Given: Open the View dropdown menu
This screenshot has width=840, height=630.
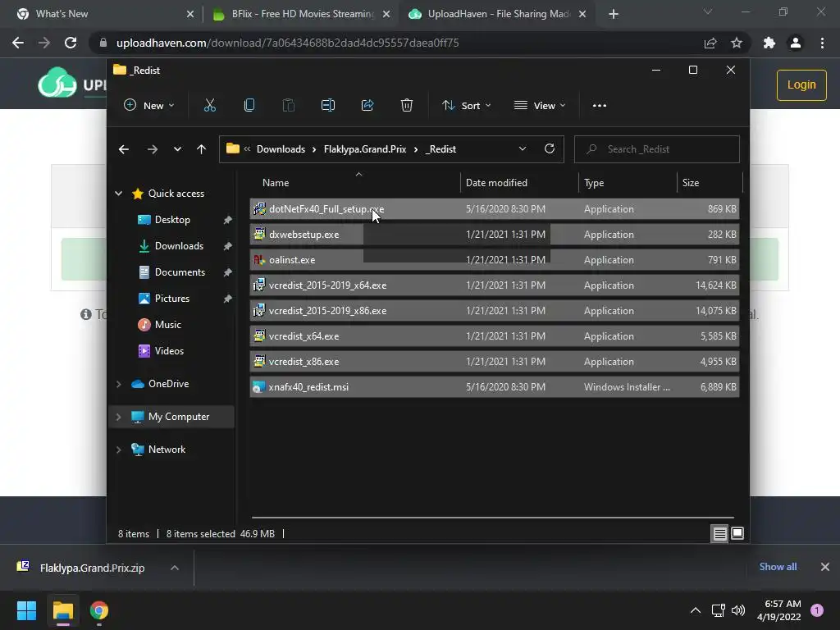Looking at the screenshot, I should [540, 106].
